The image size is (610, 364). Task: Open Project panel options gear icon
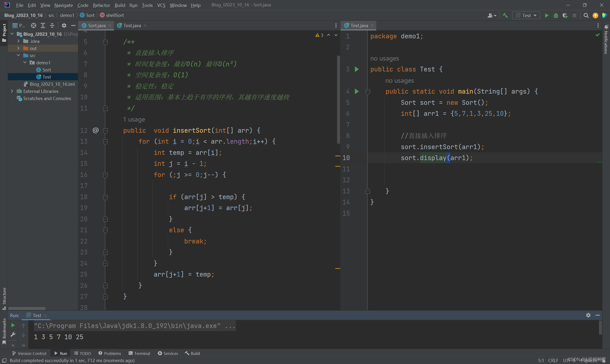(x=64, y=25)
